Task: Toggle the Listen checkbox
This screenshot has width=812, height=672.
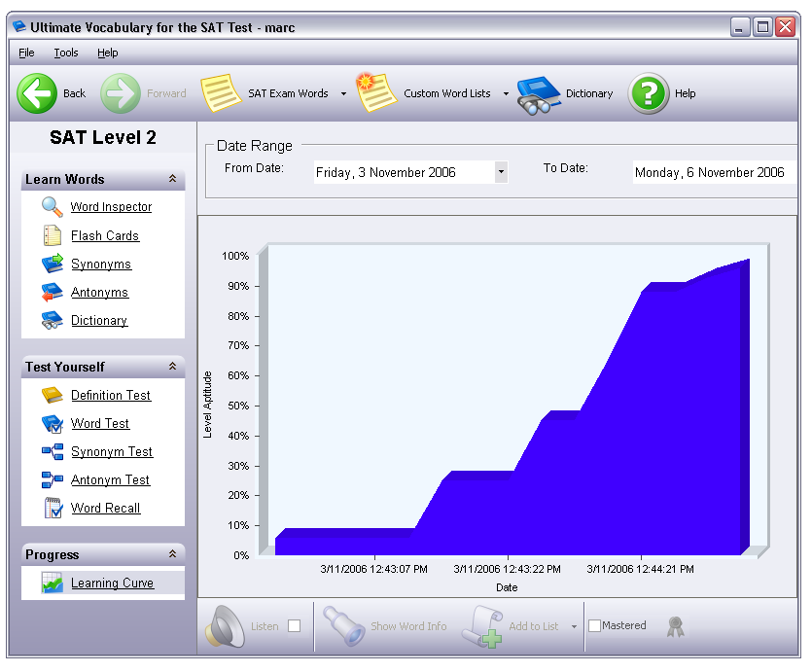Action: pyautogui.click(x=294, y=626)
